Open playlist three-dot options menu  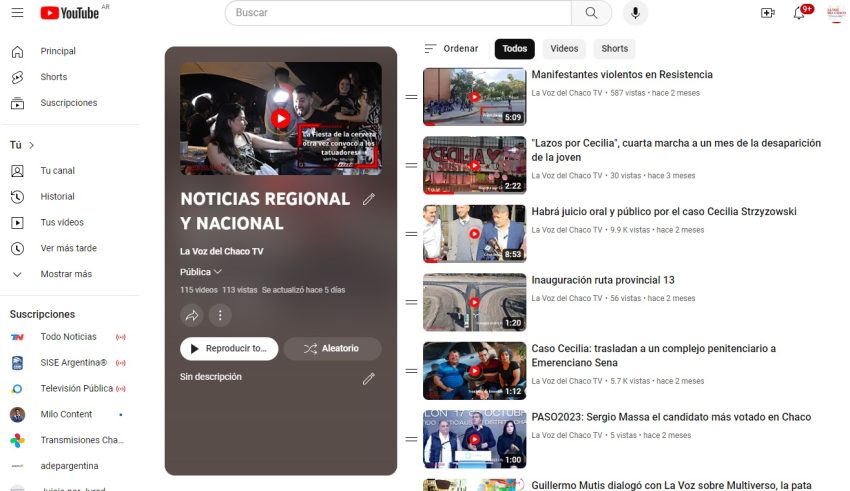[x=220, y=315]
